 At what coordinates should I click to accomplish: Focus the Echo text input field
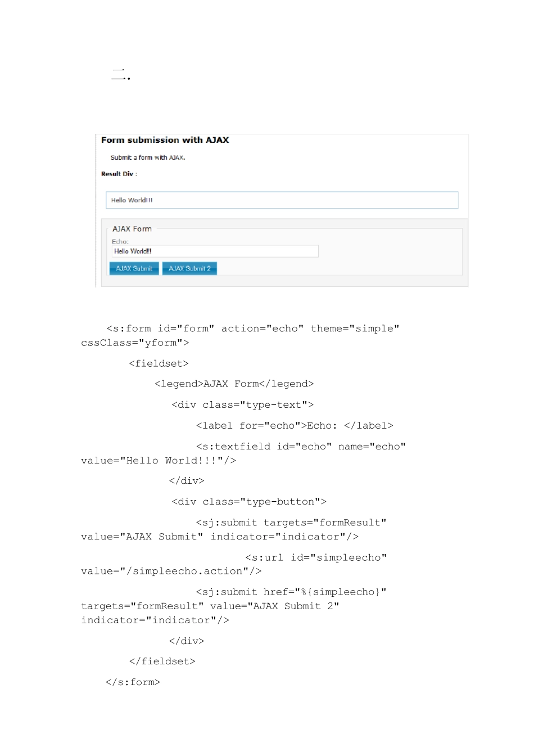click(215, 251)
